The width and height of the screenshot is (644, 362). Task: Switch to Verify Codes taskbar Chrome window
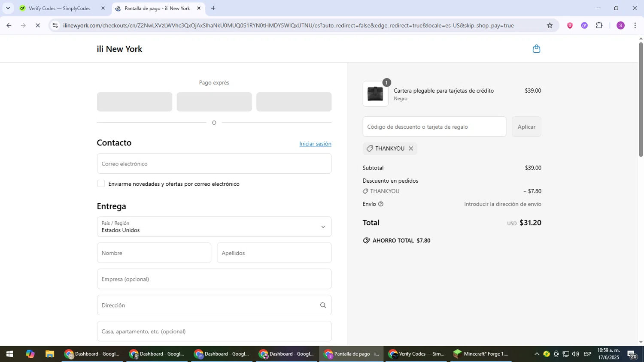pos(416,354)
